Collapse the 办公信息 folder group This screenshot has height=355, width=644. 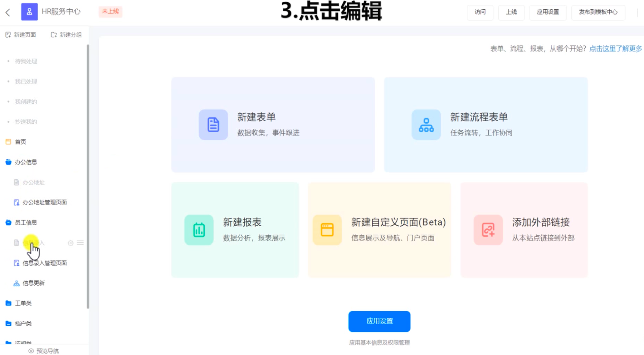(8, 162)
